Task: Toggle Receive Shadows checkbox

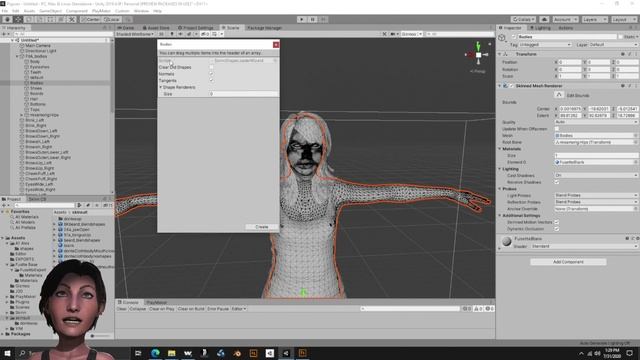Action: click(557, 182)
